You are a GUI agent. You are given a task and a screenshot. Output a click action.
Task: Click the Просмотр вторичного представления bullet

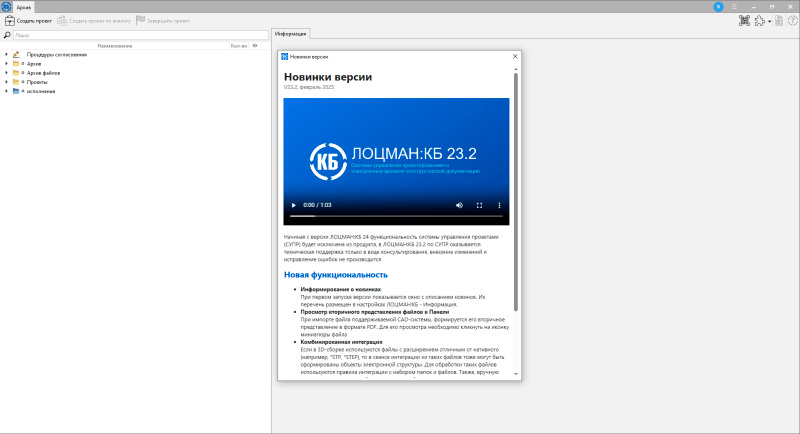374,312
